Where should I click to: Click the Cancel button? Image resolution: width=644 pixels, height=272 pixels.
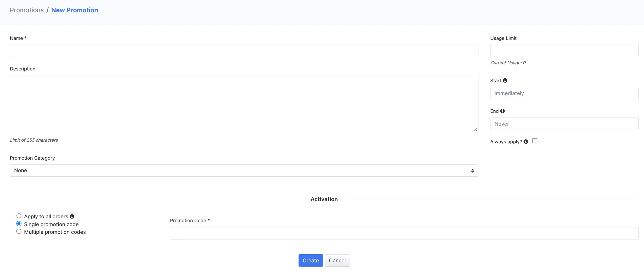[337, 260]
